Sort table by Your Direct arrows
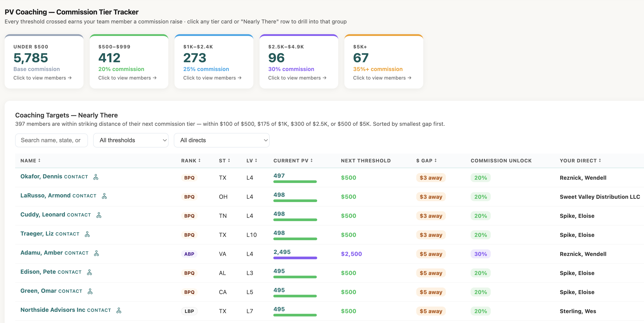 pos(600,160)
